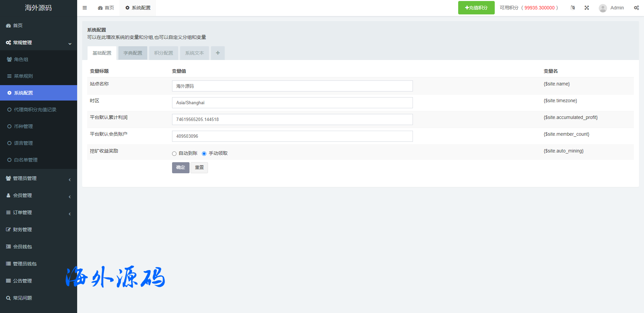Switch to the 积分配置 tab
The width and height of the screenshot is (644, 313).
click(164, 53)
